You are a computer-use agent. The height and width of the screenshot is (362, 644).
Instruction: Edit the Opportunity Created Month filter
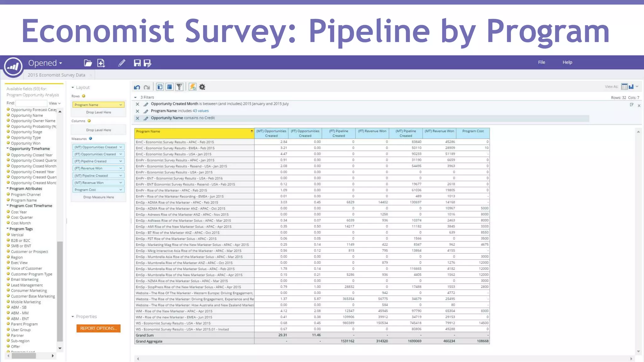(x=146, y=104)
